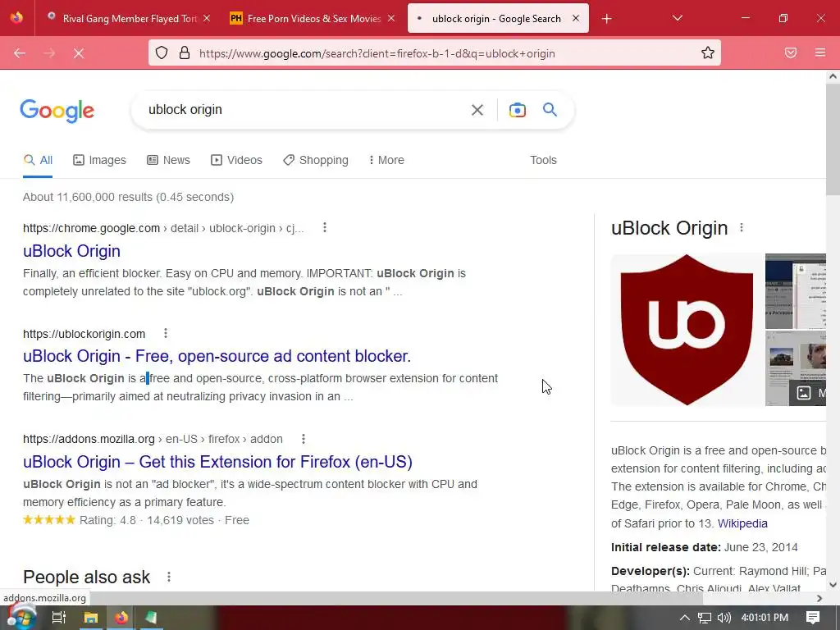Click the Google logo
The image size is (840, 630).
click(x=57, y=111)
